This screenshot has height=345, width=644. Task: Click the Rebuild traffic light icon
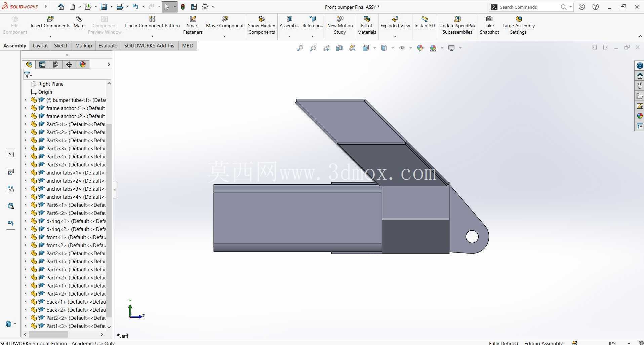pos(183,7)
